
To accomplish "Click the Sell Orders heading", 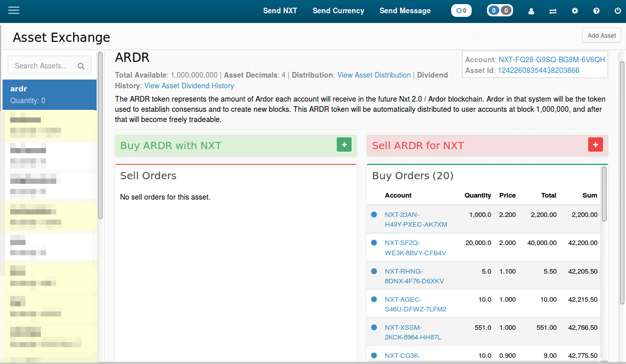I will (148, 176).
